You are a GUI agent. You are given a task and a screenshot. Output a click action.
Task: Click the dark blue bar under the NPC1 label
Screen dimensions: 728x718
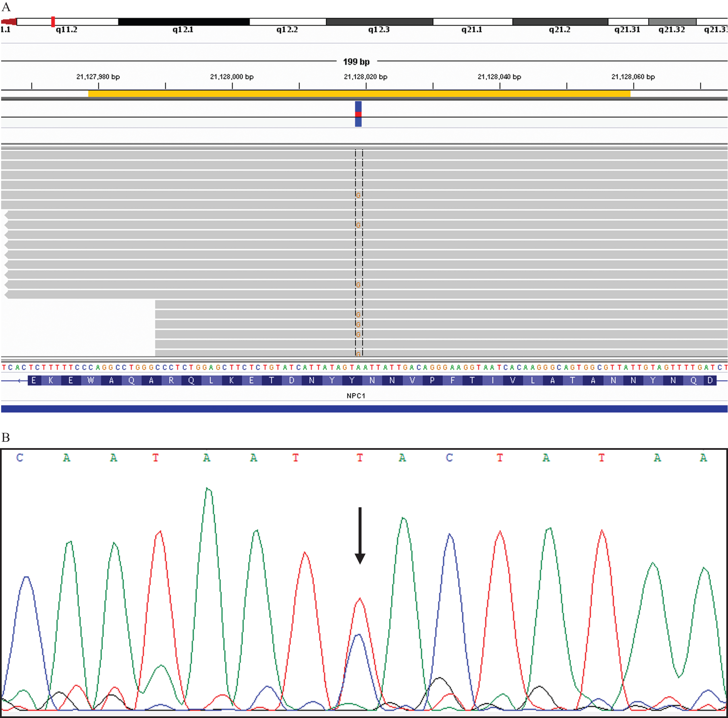pyautogui.click(x=364, y=409)
